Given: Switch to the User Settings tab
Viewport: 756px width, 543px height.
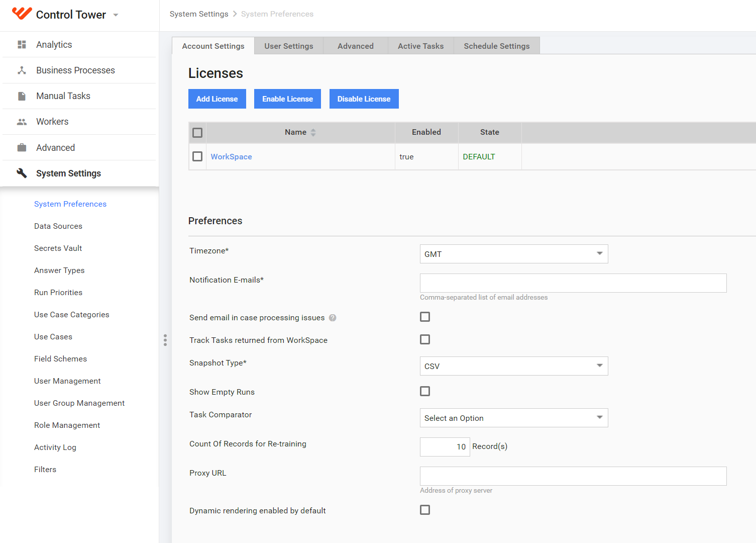Looking at the screenshot, I should tap(289, 46).
